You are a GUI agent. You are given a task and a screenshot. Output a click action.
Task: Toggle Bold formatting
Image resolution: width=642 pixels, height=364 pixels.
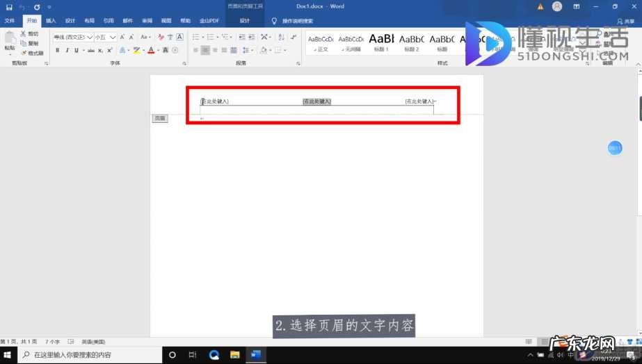pos(57,50)
